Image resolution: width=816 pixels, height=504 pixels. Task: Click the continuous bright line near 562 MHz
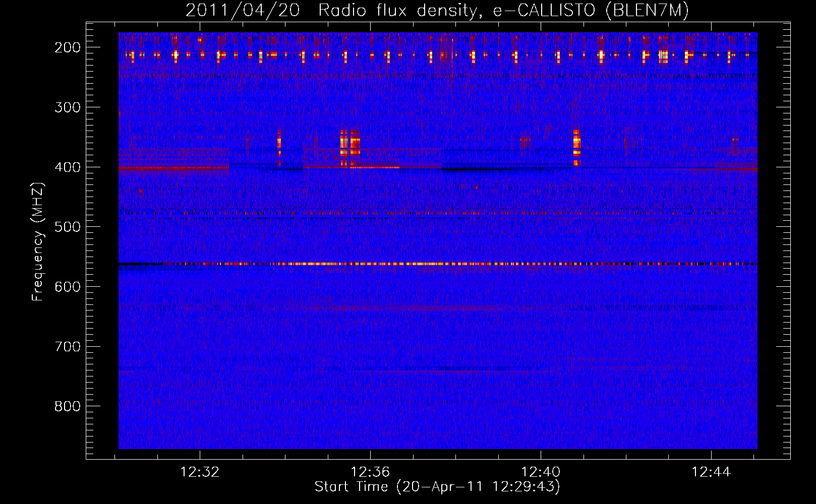(438, 264)
